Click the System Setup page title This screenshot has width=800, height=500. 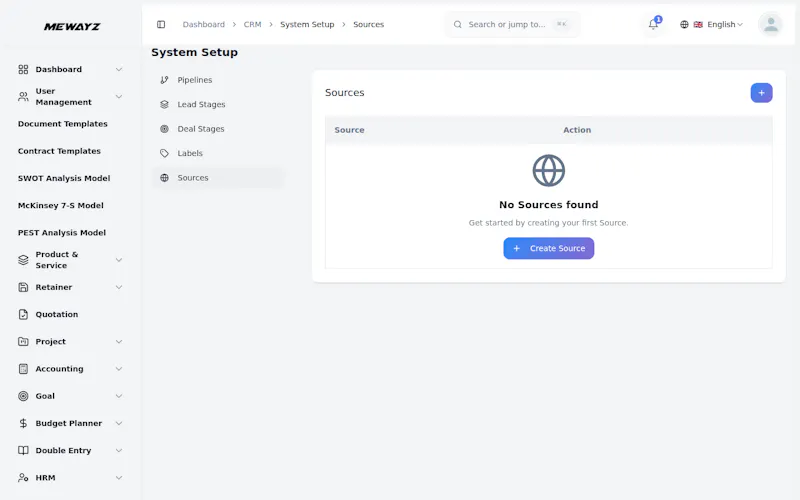(x=194, y=52)
